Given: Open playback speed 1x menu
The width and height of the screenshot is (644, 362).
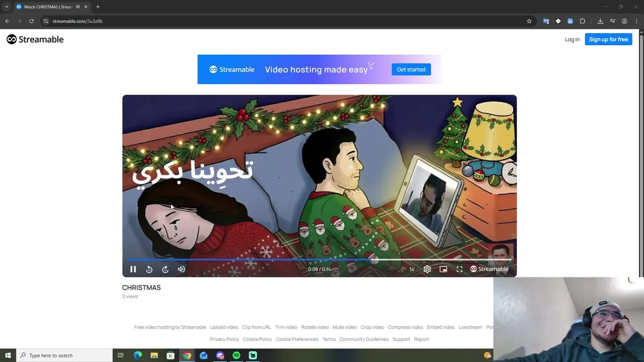Looking at the screenshot, I should [x=412, y=269].
